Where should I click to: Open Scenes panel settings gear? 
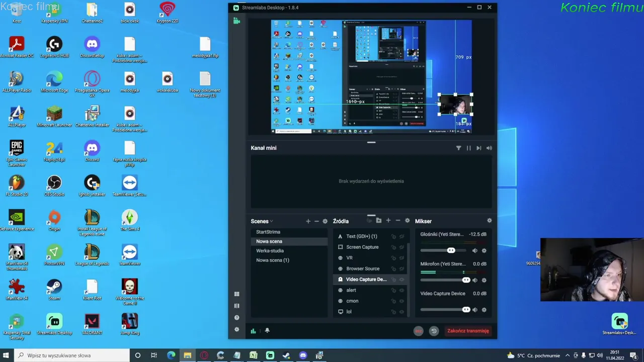325,221
